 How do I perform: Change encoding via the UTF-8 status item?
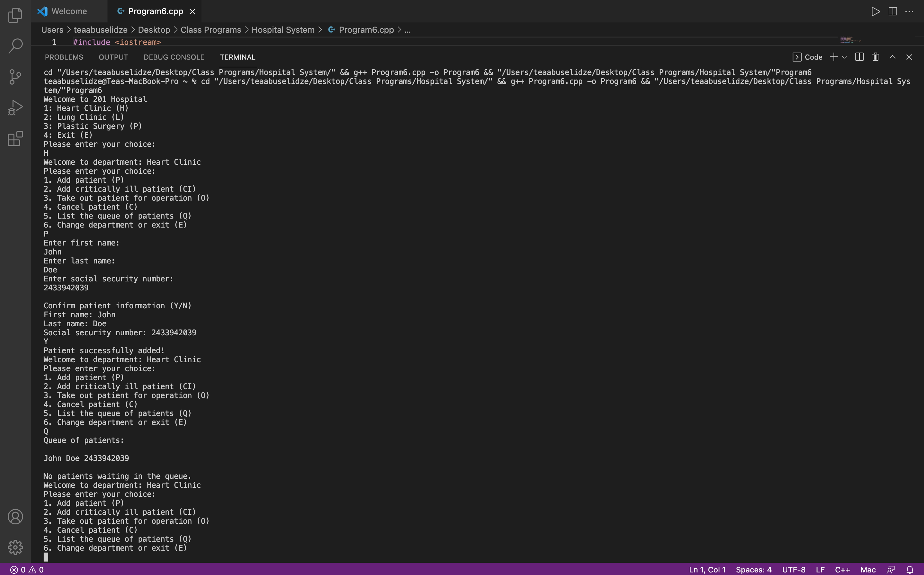coord(794,569)
